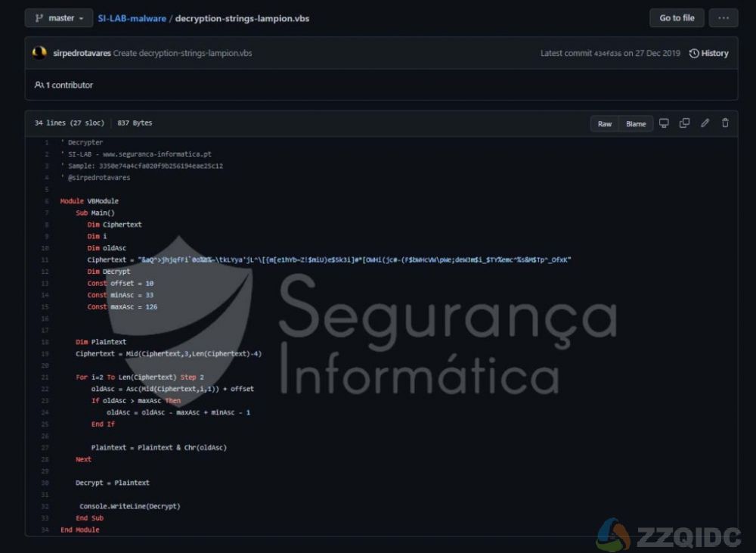756x553 pixels.
Task: Click the Sample hash comment on line 3
Action: pyautogui.click(x=142, y=166)
